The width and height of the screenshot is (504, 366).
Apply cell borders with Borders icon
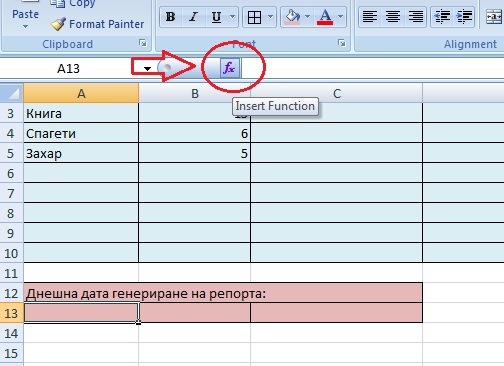(254, 17)
